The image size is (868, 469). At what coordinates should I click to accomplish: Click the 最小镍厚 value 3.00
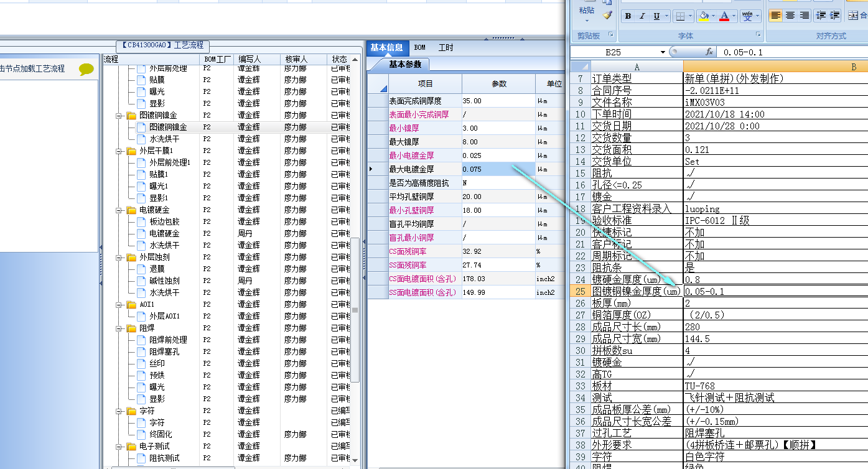coord(498,128)
